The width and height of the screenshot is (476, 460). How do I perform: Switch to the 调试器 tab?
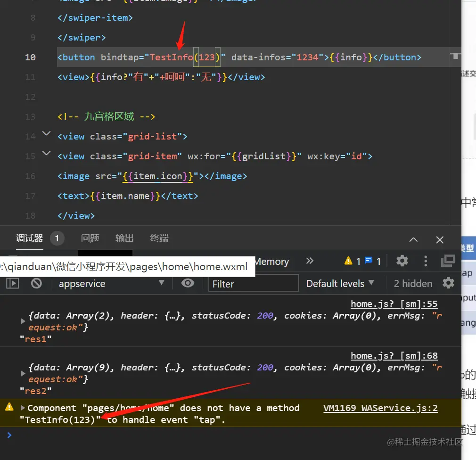click(x=29, y=238)
